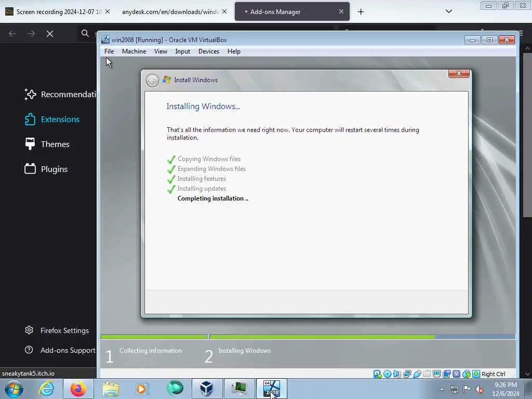Image resolution: width=532 pixels, height=399 pixels.
Task: Open a new Firefox tab
Action: coord(361,12)
